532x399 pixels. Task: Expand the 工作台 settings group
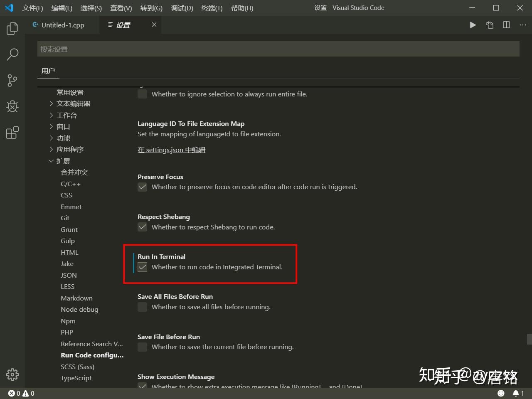52,115
